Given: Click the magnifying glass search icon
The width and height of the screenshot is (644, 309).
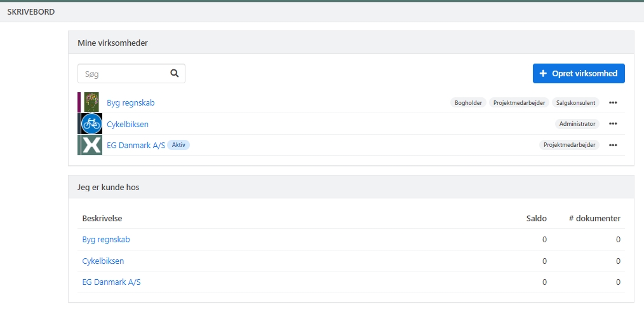Looking at the screenshot, I should click(175, 73).
